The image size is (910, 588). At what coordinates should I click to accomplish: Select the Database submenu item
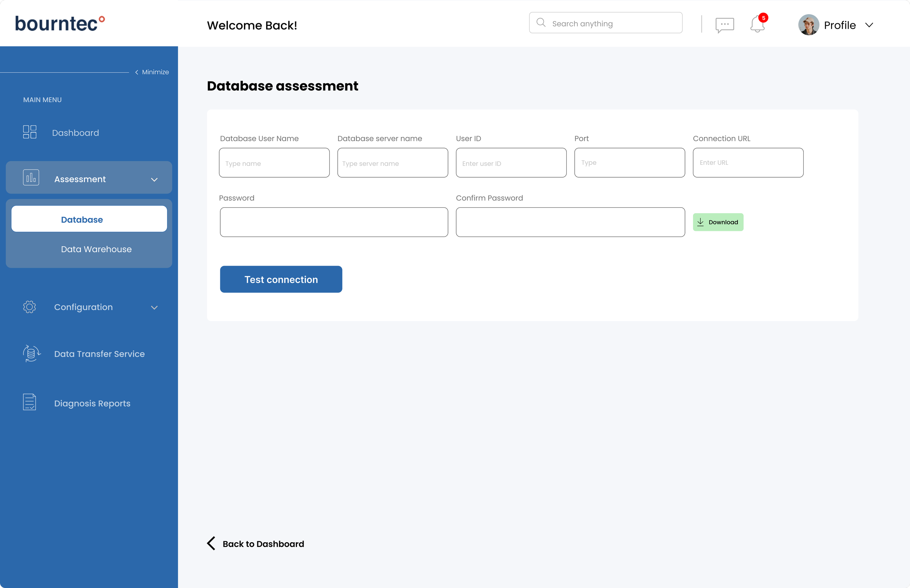point(89,219)
